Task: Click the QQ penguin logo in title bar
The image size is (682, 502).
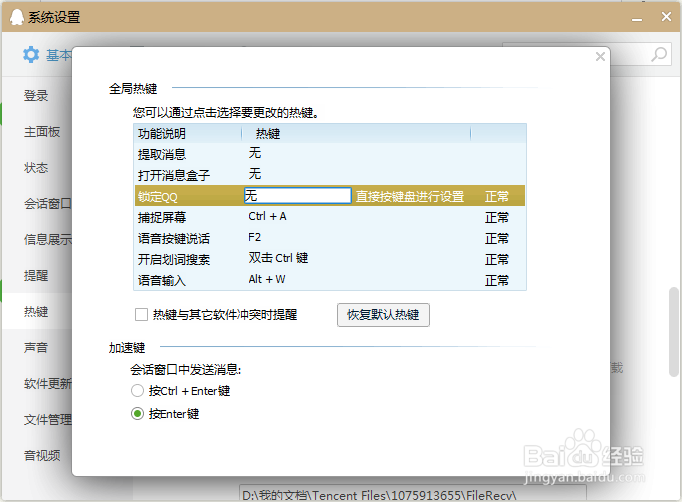Action: 17,17
